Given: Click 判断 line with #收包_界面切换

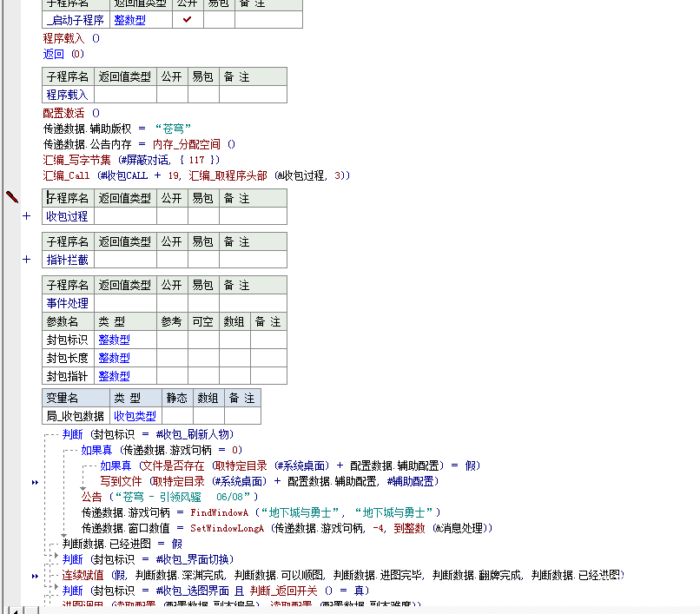Looking at the screenshot, I should (x=149, y=559).
